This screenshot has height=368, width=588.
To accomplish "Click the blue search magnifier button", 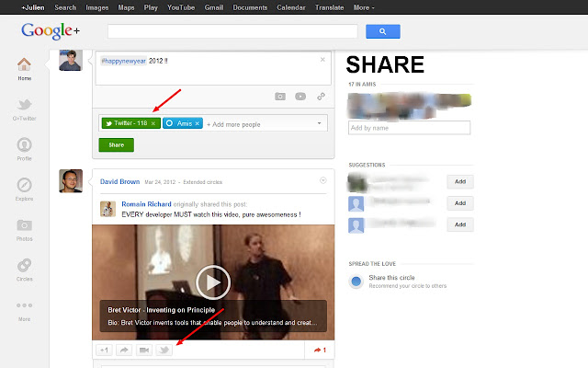I will pos(383,31).
